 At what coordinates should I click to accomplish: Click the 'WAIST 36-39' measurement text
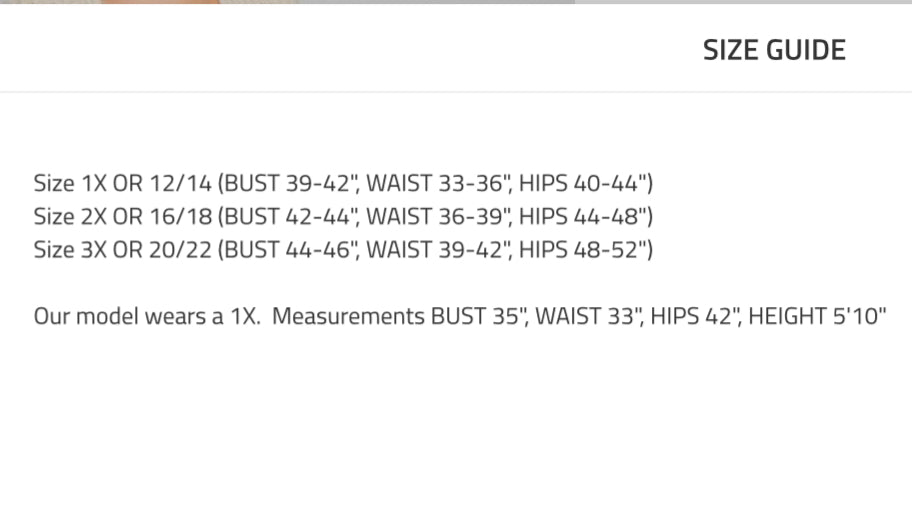pos(438,216)
